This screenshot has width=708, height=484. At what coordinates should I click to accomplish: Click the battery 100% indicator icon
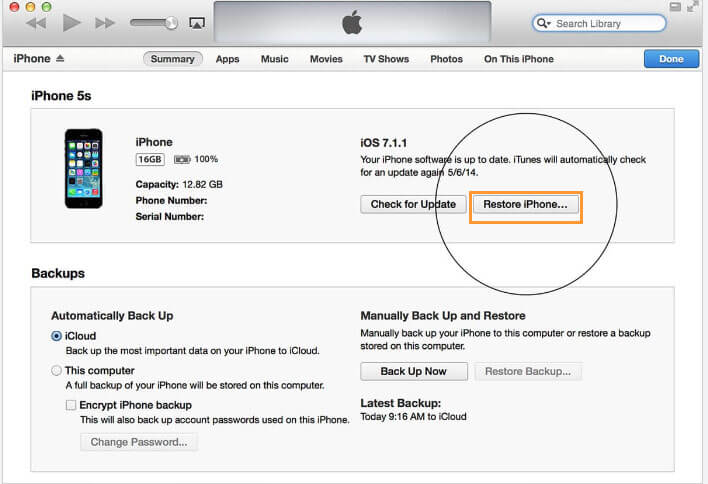[x=182, y=159]
